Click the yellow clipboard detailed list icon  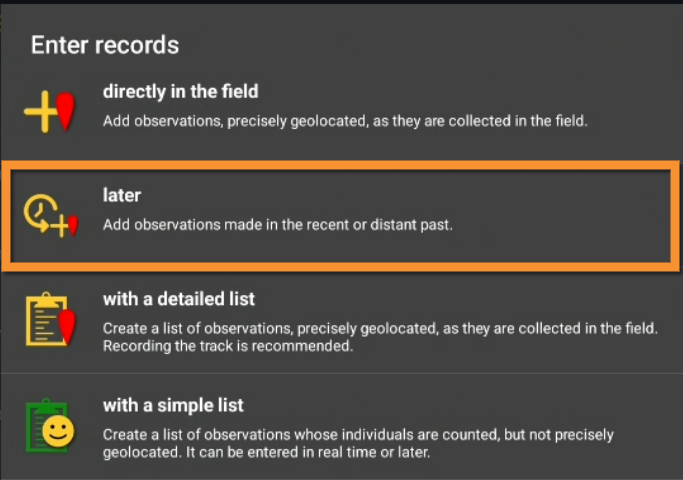click(x=49, y=320)
